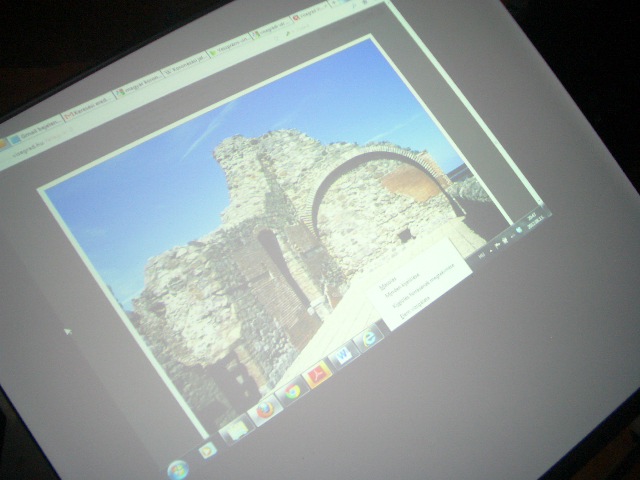The height and width of the screenshot is (480, 640).
Task: Click the network icon in system tray
Action: point(514,235)
